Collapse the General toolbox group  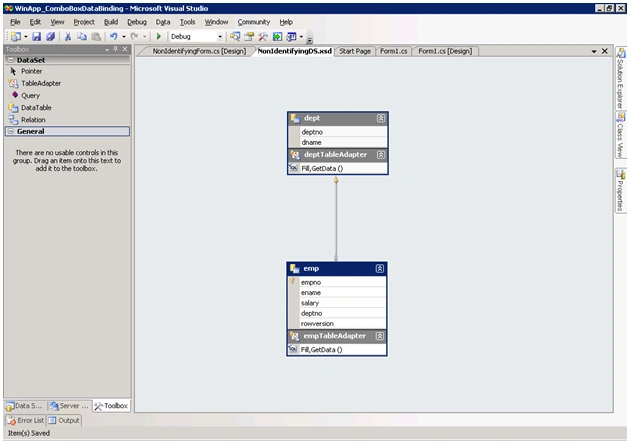[x=11, y=131]
